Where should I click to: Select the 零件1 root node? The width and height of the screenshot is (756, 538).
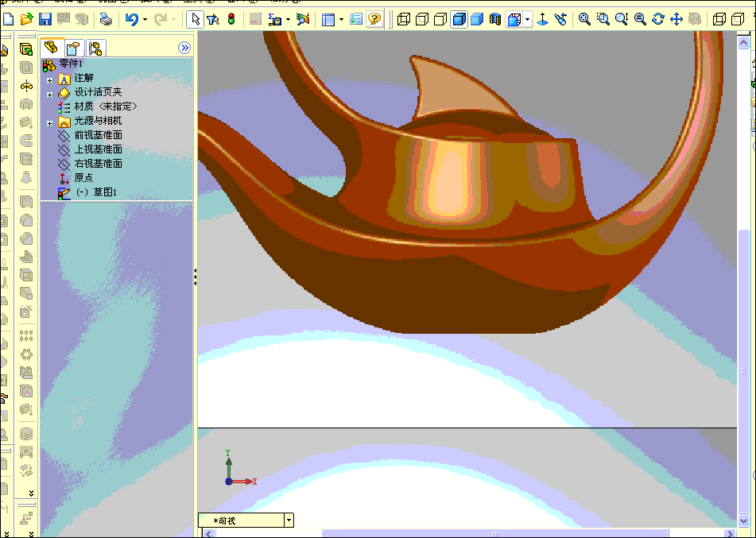(63, 64)
